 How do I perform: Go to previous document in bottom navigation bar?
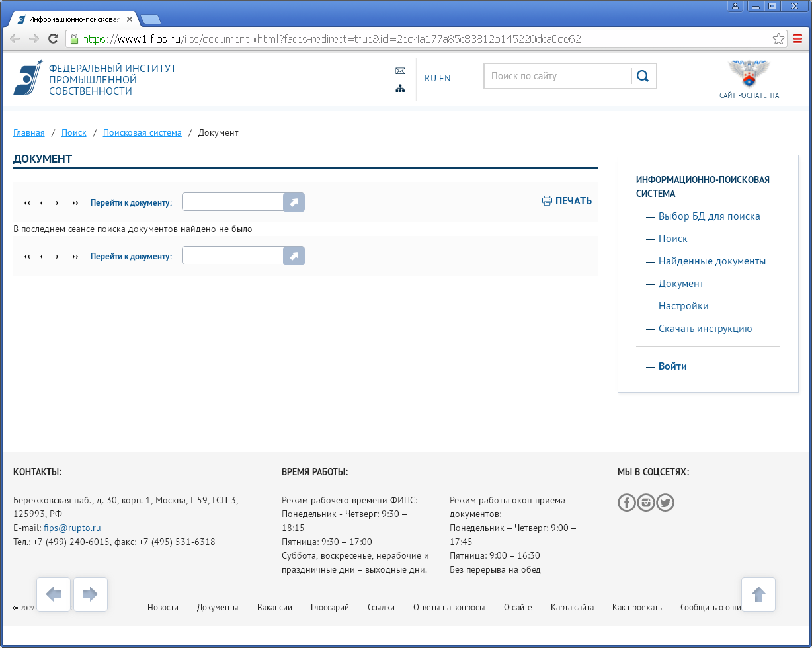tap(42, 256)
